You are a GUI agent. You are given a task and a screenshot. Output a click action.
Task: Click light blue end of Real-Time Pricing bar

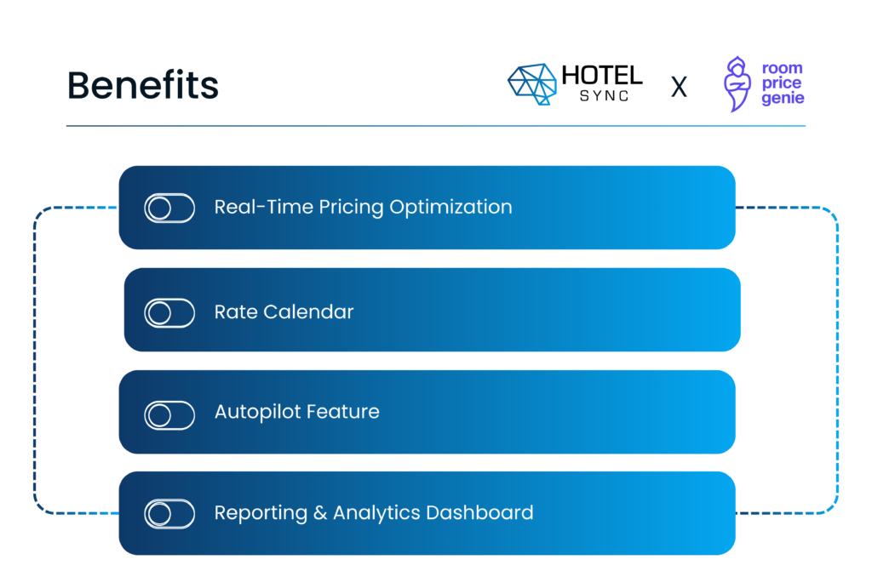(713, 208)
